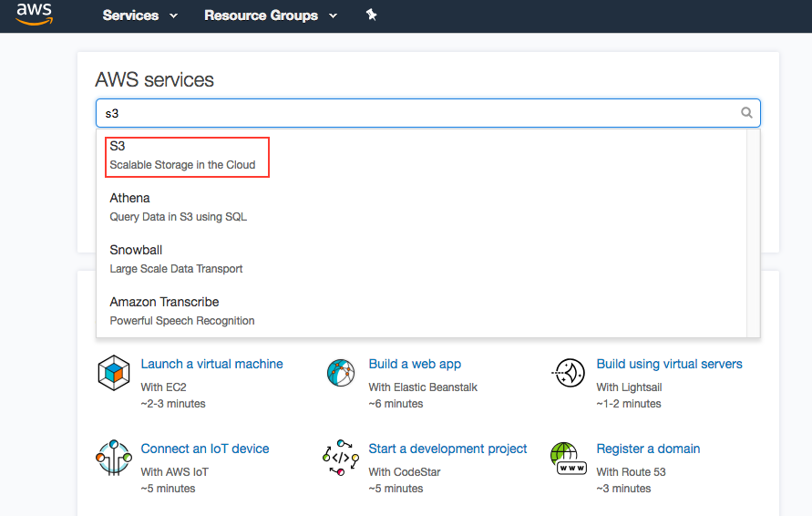Click the AWS logo
The height and width of the screenshot is (516, 812).
[x=35, y=14]
